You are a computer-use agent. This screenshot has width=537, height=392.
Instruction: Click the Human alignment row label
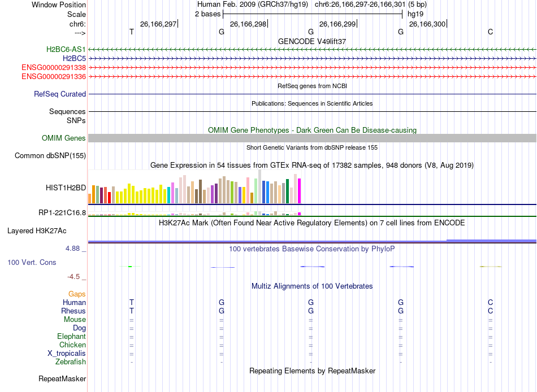pyautogui.click(x=74, y=302)
